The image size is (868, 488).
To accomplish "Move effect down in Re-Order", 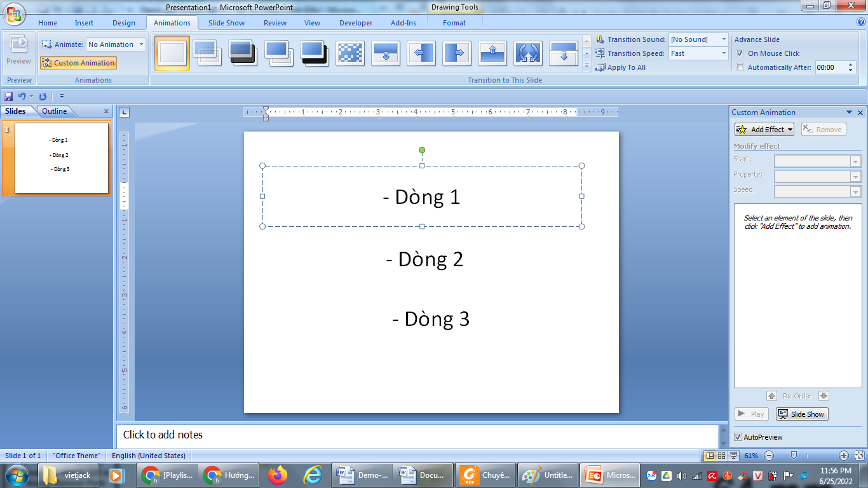I will [x=824, y=396].
